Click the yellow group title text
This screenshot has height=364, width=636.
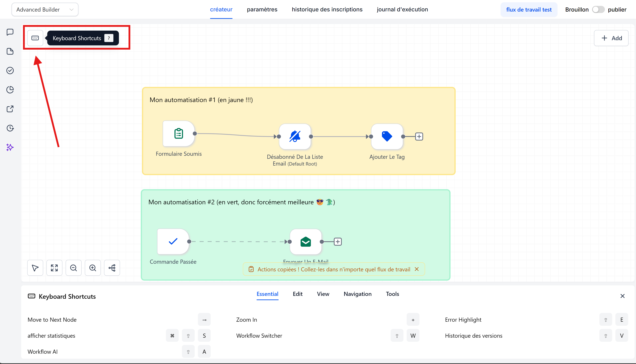201,100
